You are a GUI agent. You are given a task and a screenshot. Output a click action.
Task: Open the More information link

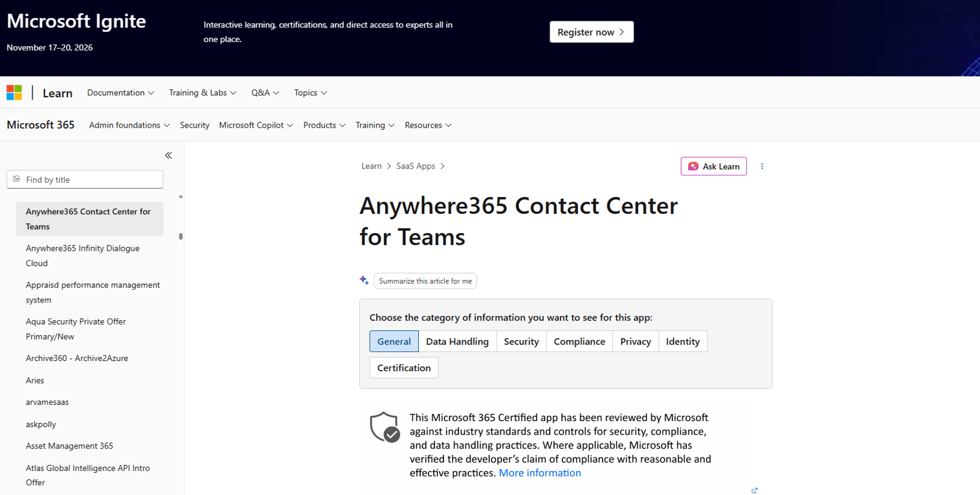[540, 473]
